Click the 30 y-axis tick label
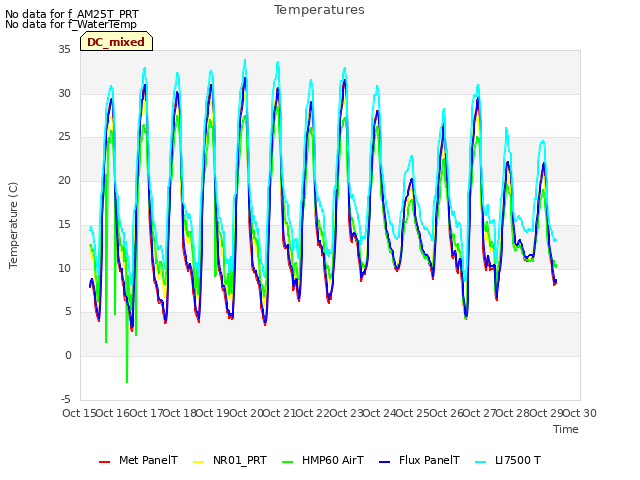This screenshot has width=640, height=480. click(x=64, y=93)
